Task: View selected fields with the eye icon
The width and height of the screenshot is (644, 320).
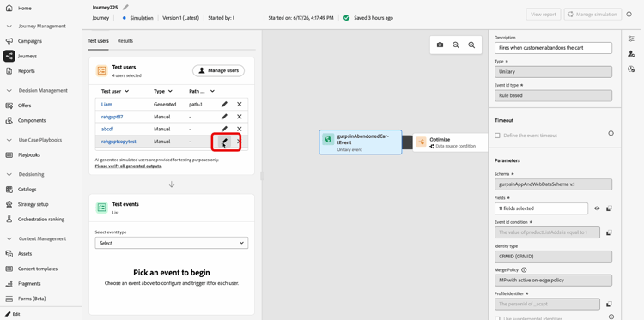Action: (597, 208)
